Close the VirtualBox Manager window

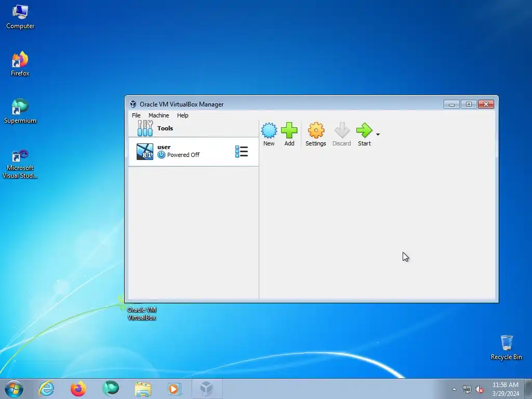[x=486, y=104]
